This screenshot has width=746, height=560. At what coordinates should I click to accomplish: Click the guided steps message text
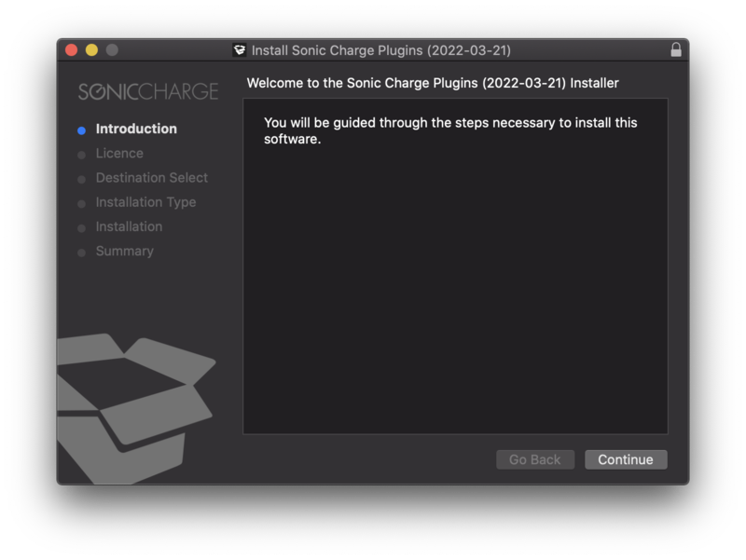click(450, 130)
